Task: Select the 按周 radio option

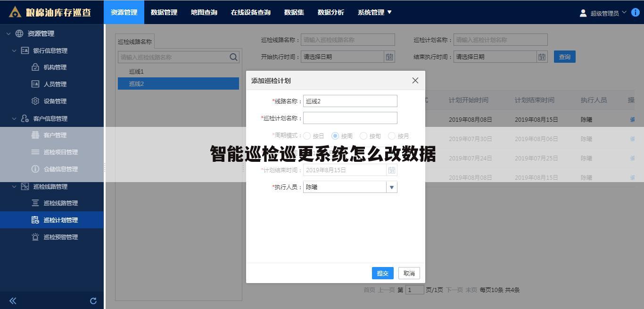Action: click(x=335, y=136)
